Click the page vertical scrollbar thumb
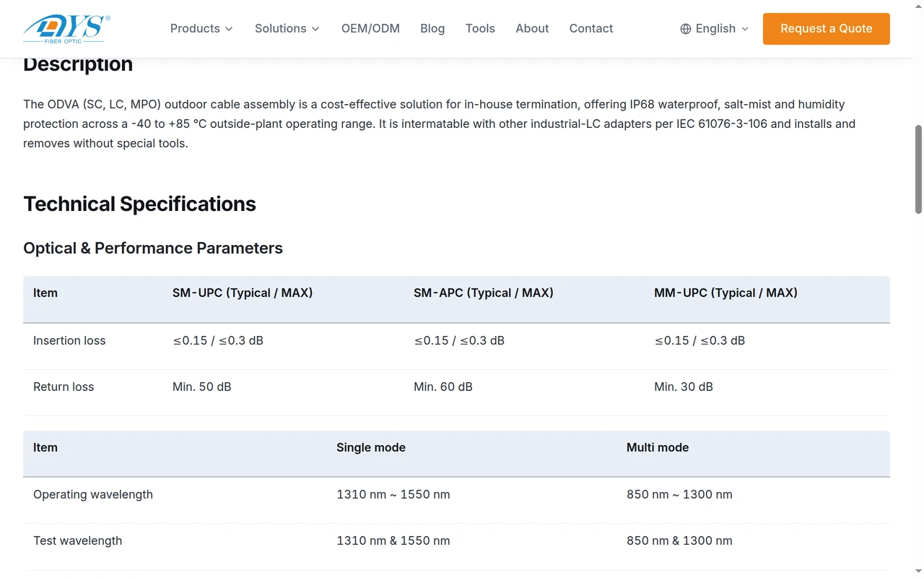 coord(919,169)
